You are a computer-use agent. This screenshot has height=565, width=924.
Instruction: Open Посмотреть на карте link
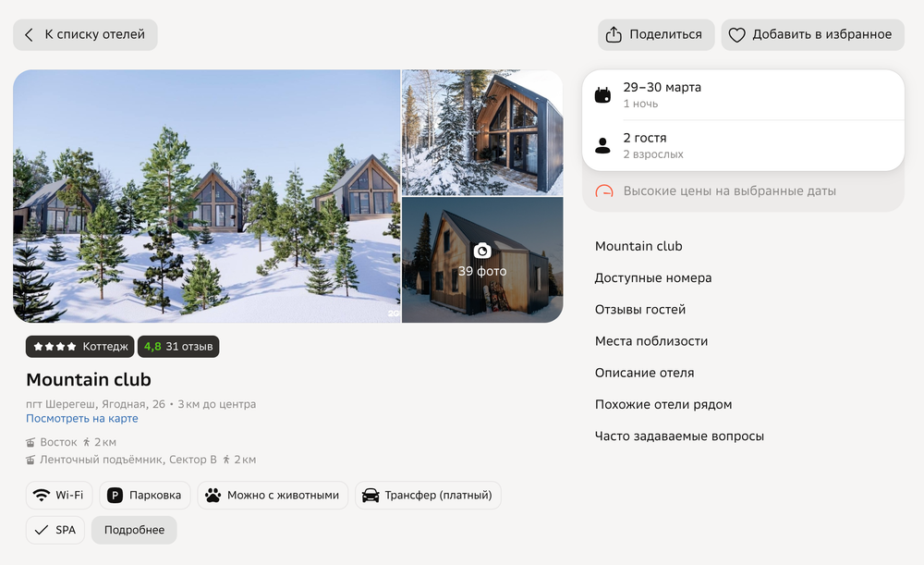point(82,418)
